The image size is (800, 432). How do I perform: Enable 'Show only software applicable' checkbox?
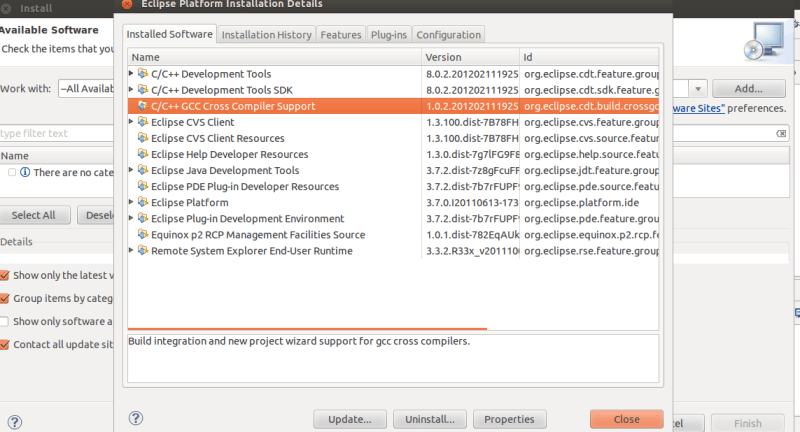tap(5, 321)
